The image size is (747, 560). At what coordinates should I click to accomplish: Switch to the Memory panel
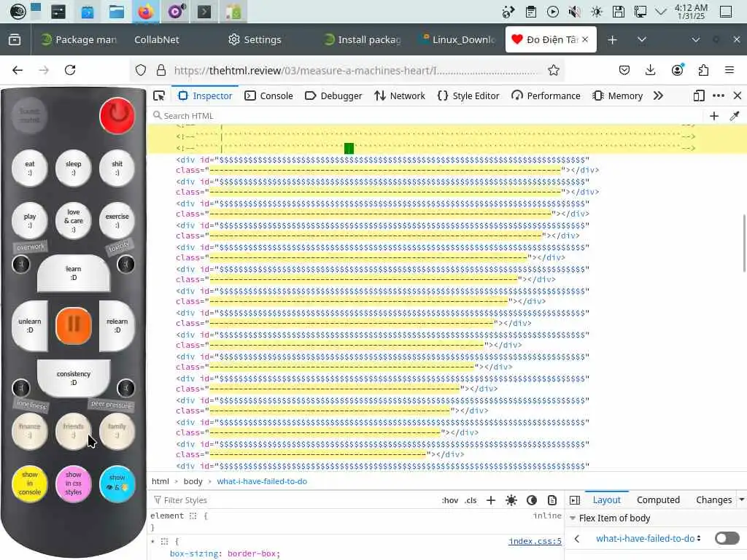tap(618, 96)
